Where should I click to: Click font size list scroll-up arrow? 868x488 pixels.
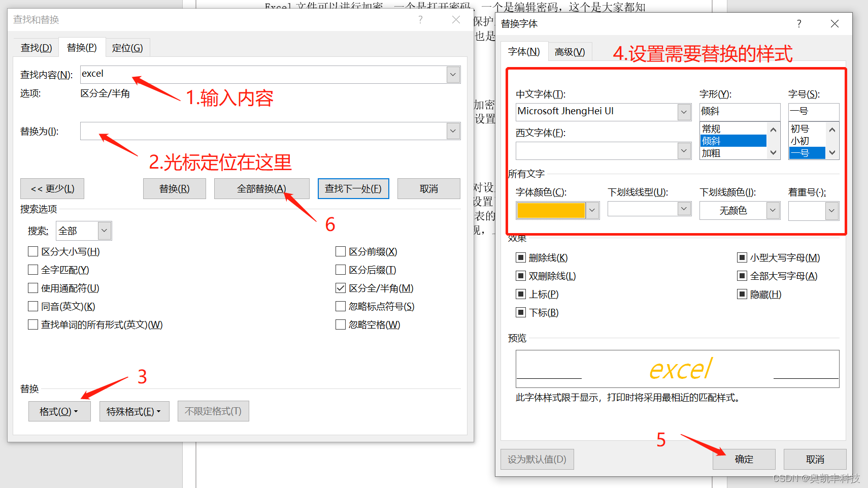click(832, 129)
